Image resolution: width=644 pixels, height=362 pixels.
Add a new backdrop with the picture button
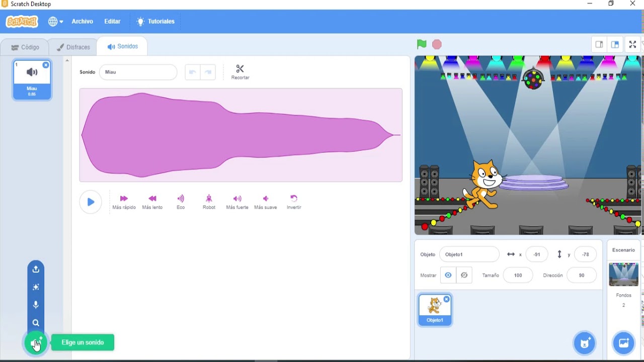point(623,343)
